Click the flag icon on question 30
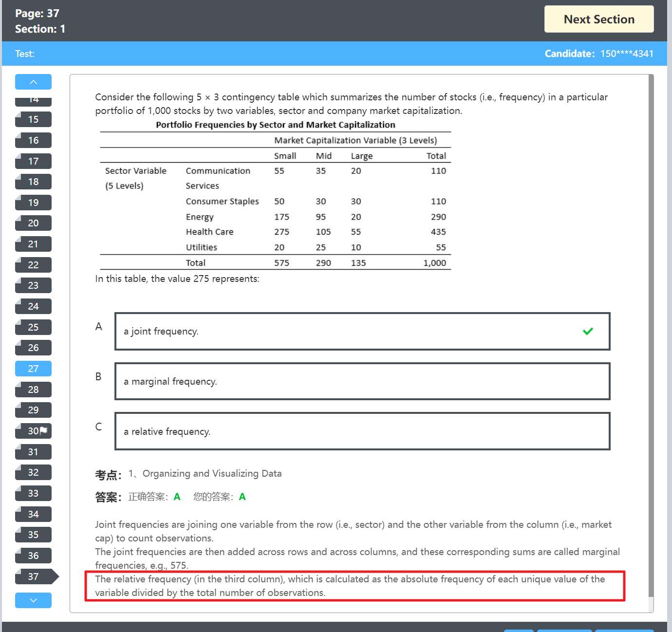 [x=43, y=430]
